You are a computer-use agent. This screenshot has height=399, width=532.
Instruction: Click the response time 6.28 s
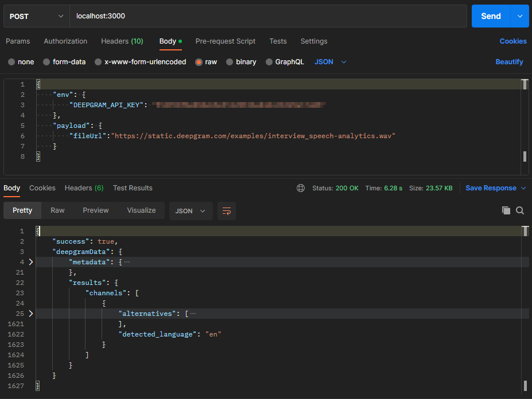[x=393, y=188]
